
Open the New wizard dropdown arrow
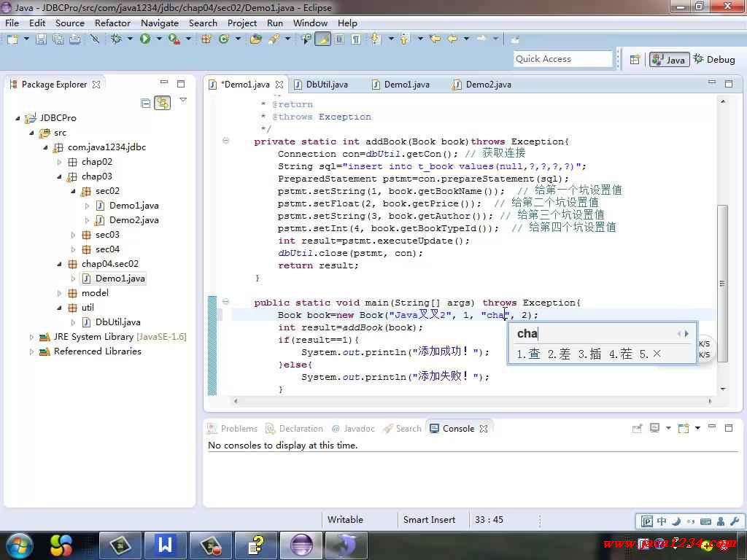[x=26, y=39]
